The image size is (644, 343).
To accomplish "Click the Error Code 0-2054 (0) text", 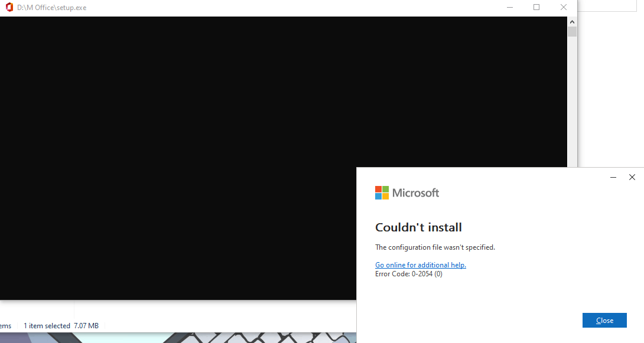I will point(409,274).
